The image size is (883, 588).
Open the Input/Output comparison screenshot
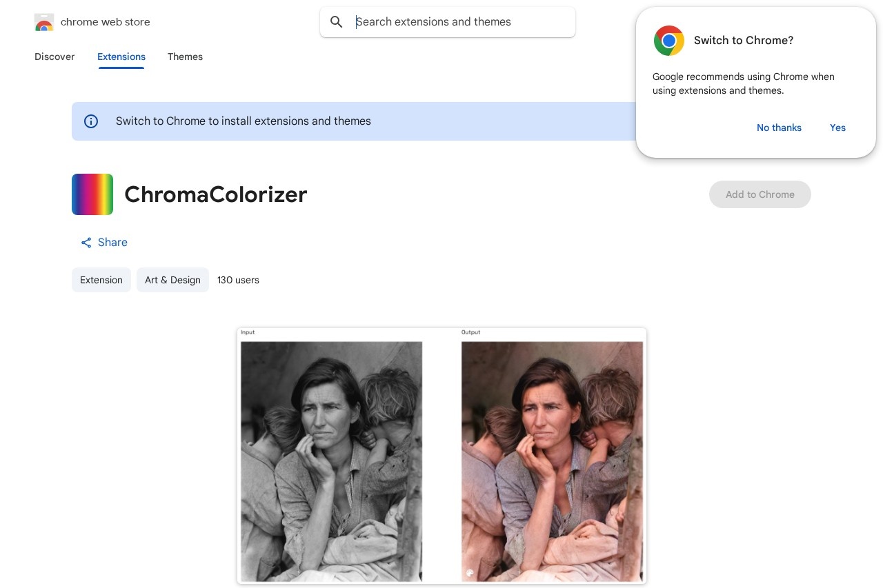click(441, 456)
